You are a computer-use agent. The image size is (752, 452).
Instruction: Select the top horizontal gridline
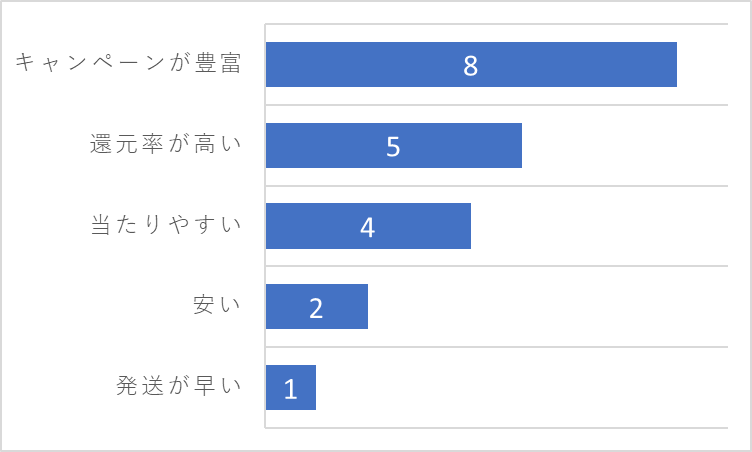pyautogui.click(x=496, y=24)
